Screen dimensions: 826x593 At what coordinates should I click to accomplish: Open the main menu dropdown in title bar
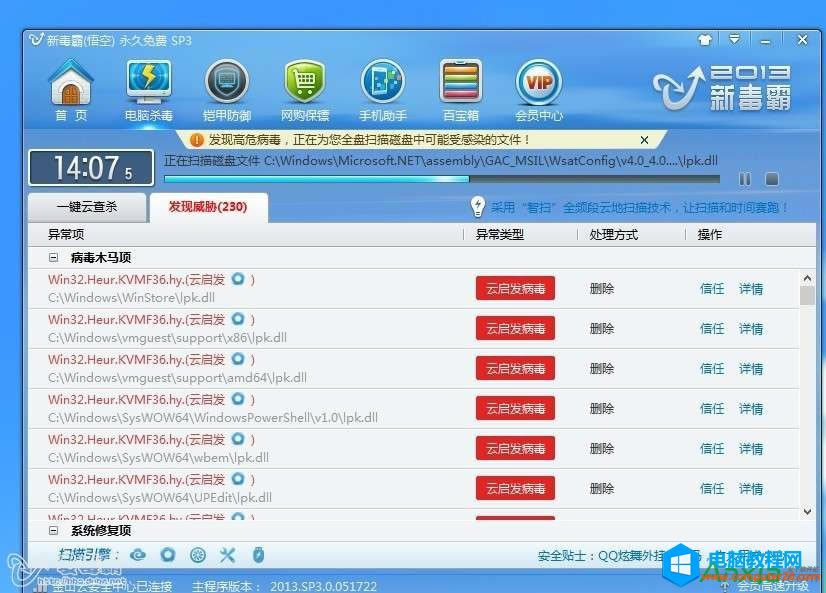click(734, 40)
